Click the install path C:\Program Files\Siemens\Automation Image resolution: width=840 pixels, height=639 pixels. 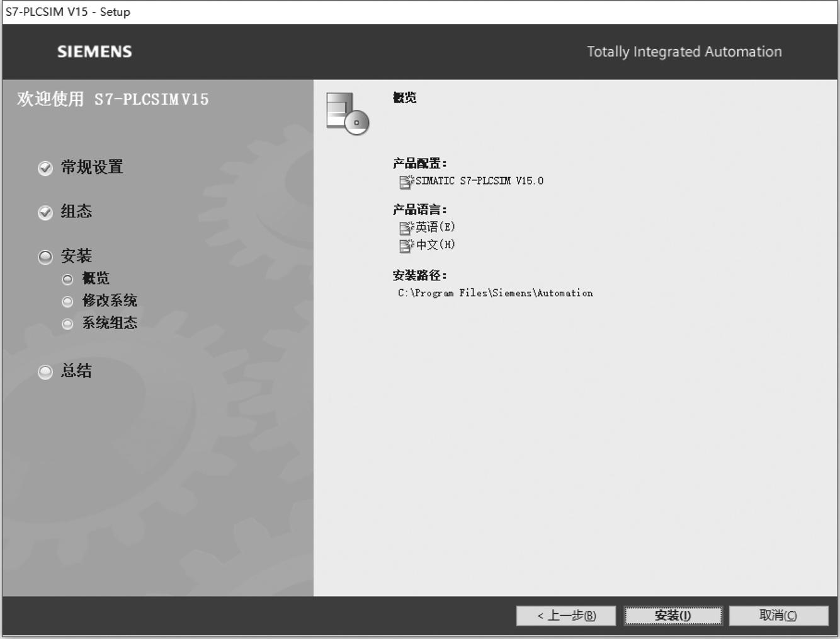click(496, 293)
